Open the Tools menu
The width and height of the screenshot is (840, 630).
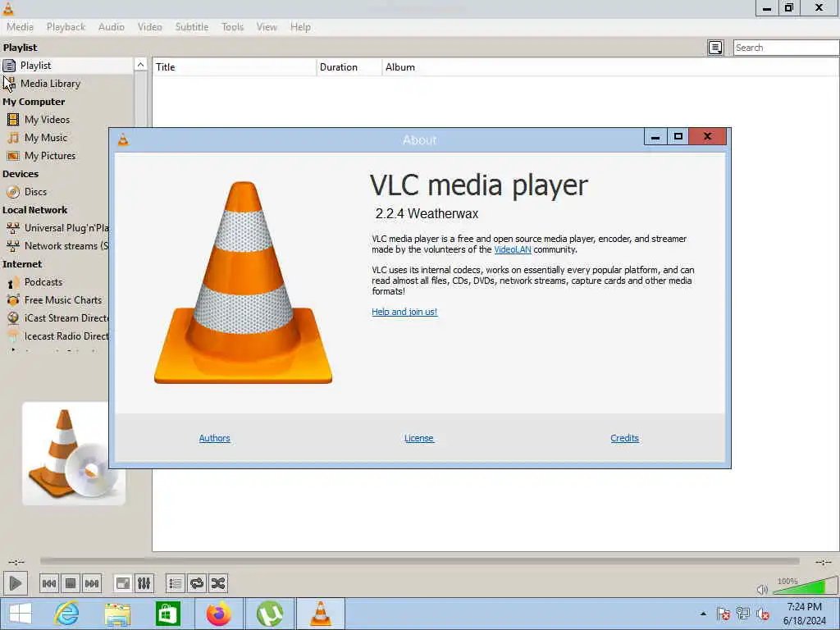point(232,27)
